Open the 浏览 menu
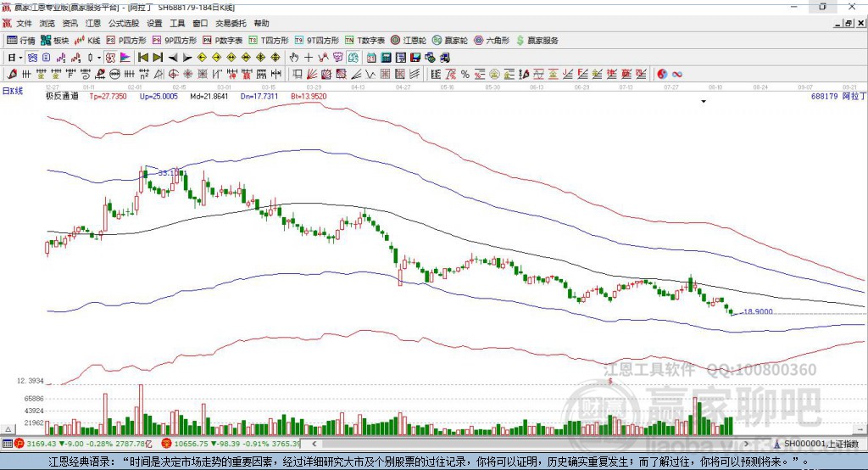This screenshot has height=470, width=868. (47, 23)
